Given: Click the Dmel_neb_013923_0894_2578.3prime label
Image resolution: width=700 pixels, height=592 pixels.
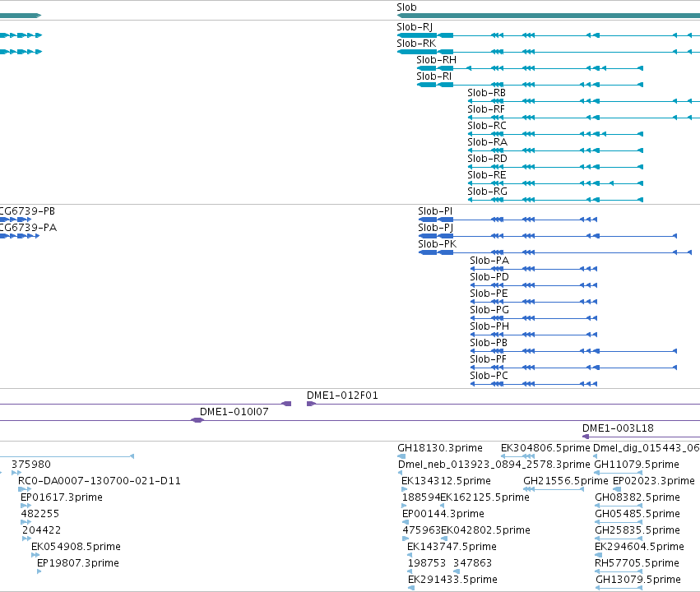Looking at the screenshot, I should pyautogui.click(x=494, y=465).
